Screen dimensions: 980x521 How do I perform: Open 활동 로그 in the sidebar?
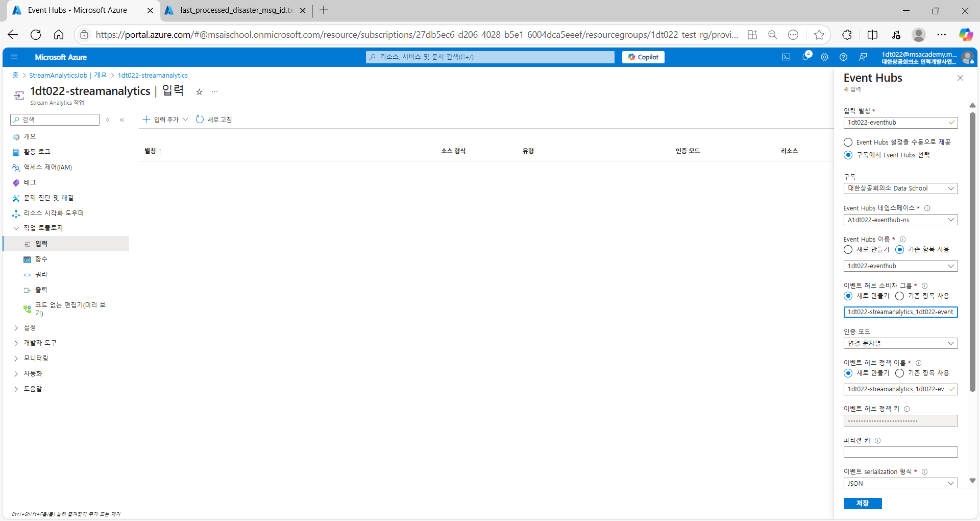click(x=37, y=152)
